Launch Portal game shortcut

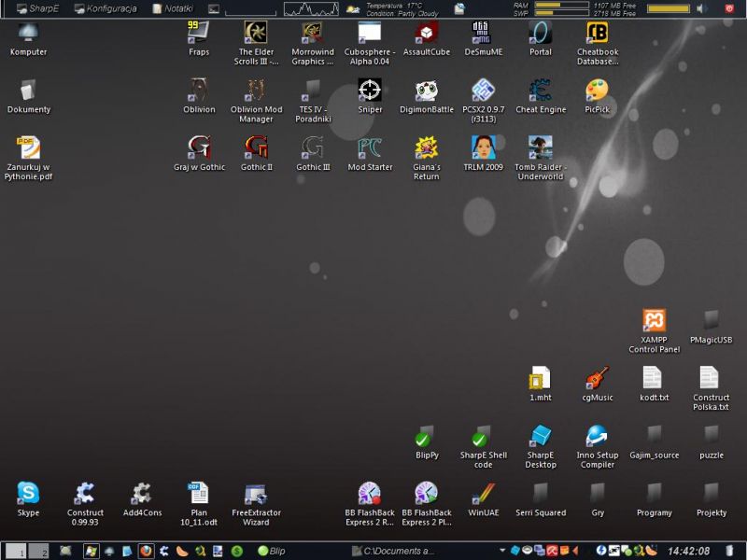[541, 39]
